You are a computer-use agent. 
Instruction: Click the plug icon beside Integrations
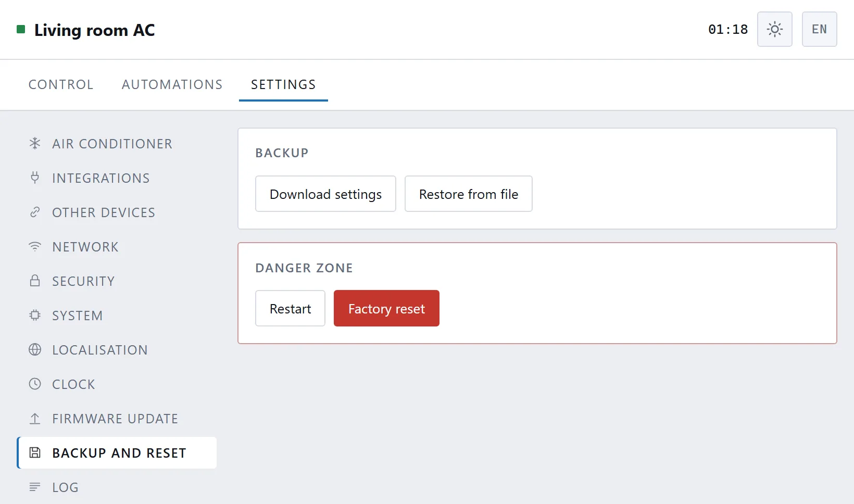click(35, 178)
